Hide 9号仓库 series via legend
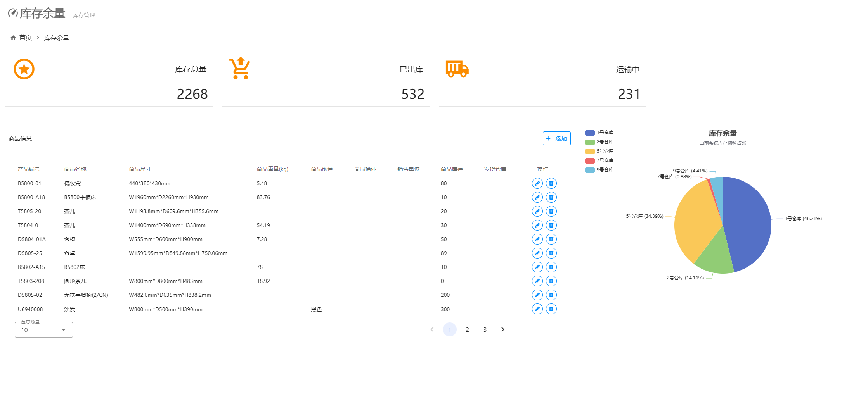This screenshot has height=393, width=868. pos(599,170)
